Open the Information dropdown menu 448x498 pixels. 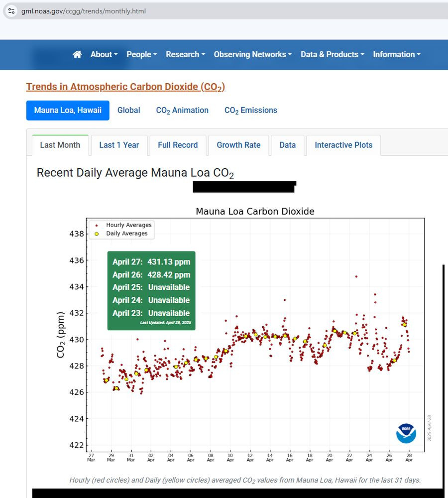pos(397,54)
